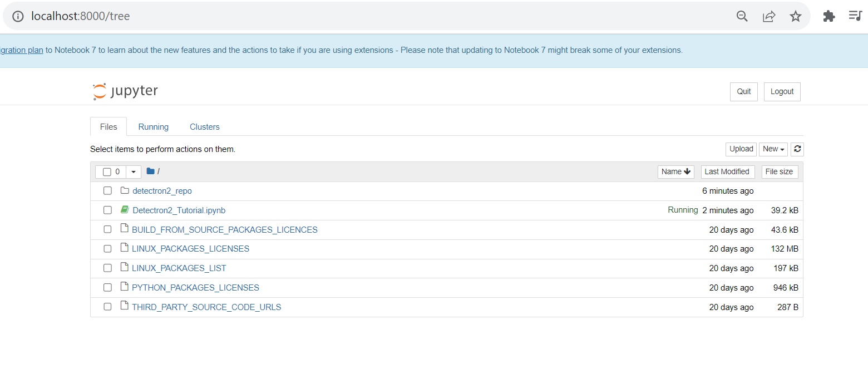Sort files by Name
The height and width of the screenshot is (388, 868).
click(676, 171)
